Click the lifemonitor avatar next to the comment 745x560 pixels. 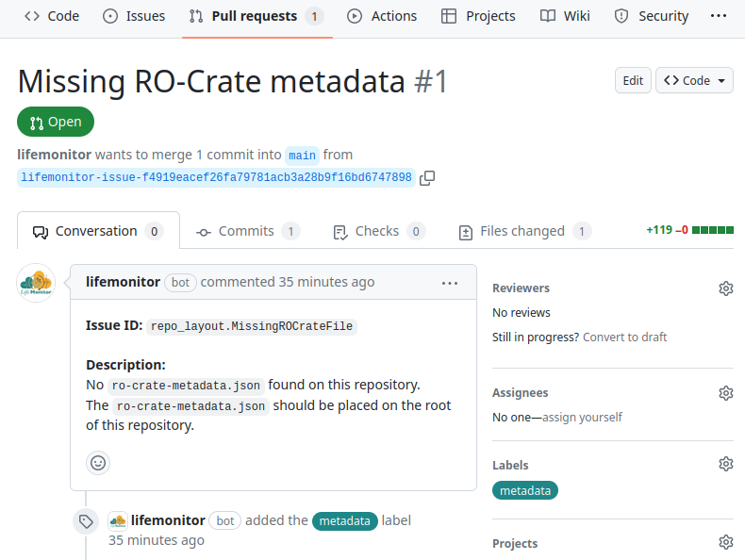(x=36, y=283)
